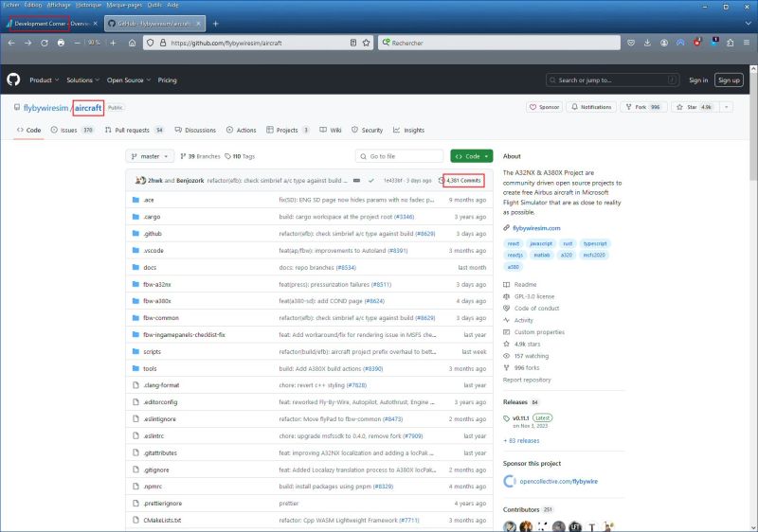Click the Sign up button
The image size is (758, 532).
[729, 80]
